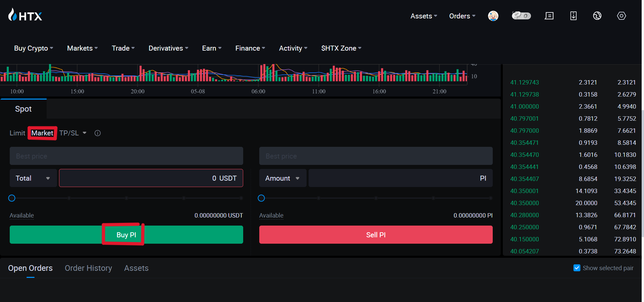Click the volume chart area
Image resolution: width=644 pixels, height=302 pixels.
point(233,73)
